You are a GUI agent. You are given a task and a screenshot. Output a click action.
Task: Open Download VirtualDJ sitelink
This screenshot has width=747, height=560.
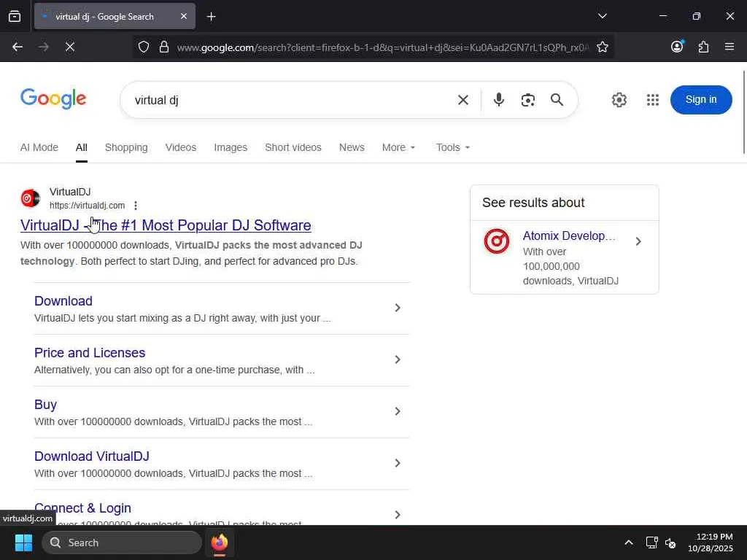pyautogui.click(x=91, y=456)
